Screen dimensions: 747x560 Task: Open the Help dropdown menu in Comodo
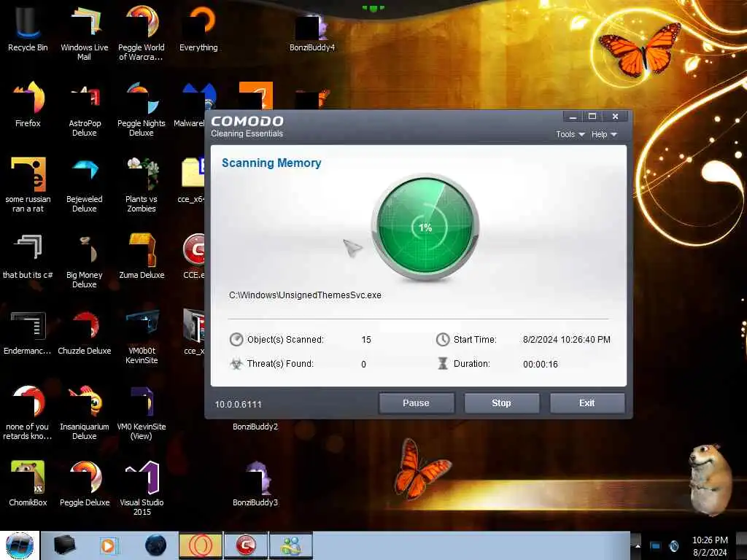coord(603,134)
